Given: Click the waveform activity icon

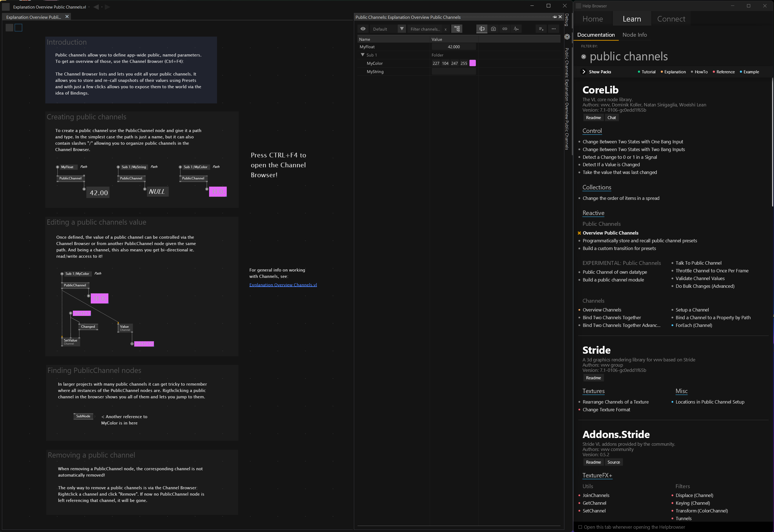Looking at the screenshot, I should click(x=516, y=29).
